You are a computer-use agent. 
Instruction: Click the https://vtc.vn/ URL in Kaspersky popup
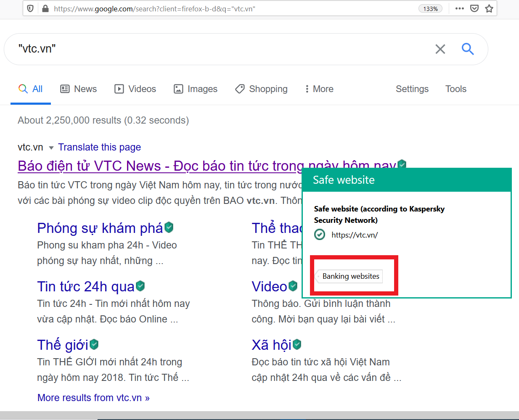355,235
